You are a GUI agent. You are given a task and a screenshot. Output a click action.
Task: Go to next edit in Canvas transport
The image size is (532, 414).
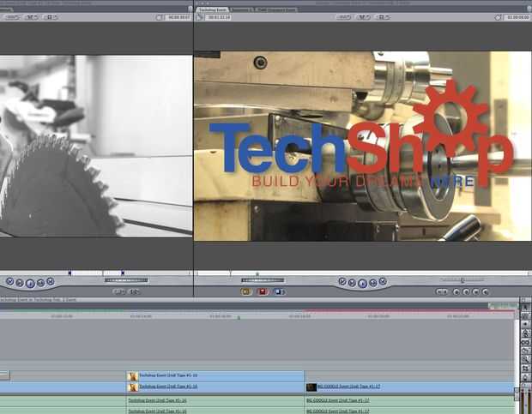point(383,281)
